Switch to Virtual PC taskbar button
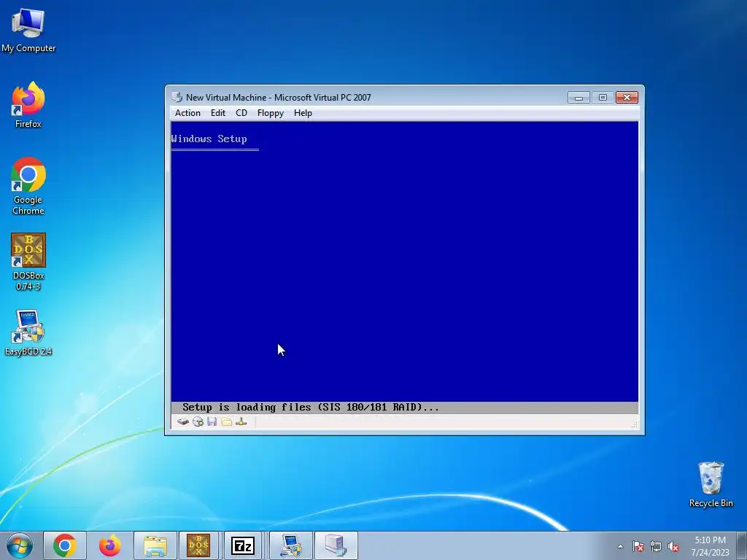This screenshot has width=747, height=560. click(x=336, y=545)
